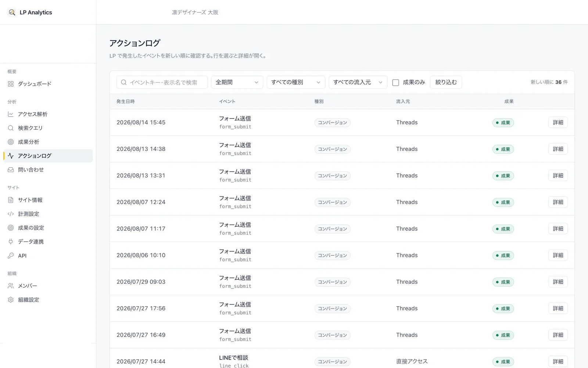Click the 計測設定 code icon

click(x=11, y=214)
